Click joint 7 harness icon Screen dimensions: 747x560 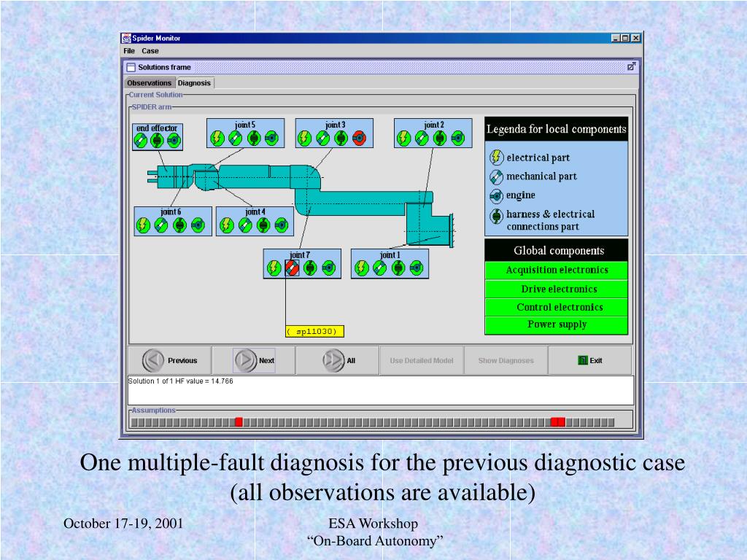tap(310, 268)
